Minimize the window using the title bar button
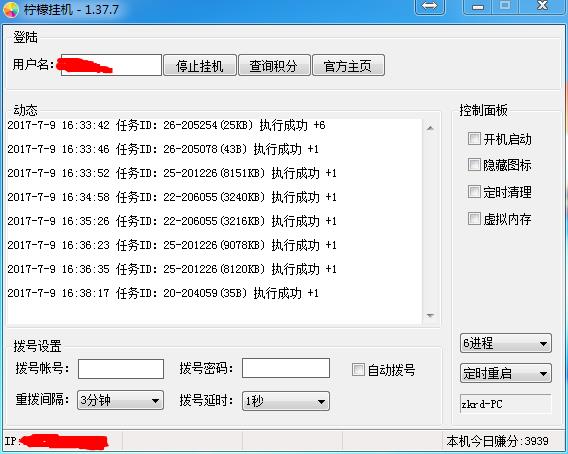Screen dimensions: 568x454 pyautogui.click(x=478, y=6)
